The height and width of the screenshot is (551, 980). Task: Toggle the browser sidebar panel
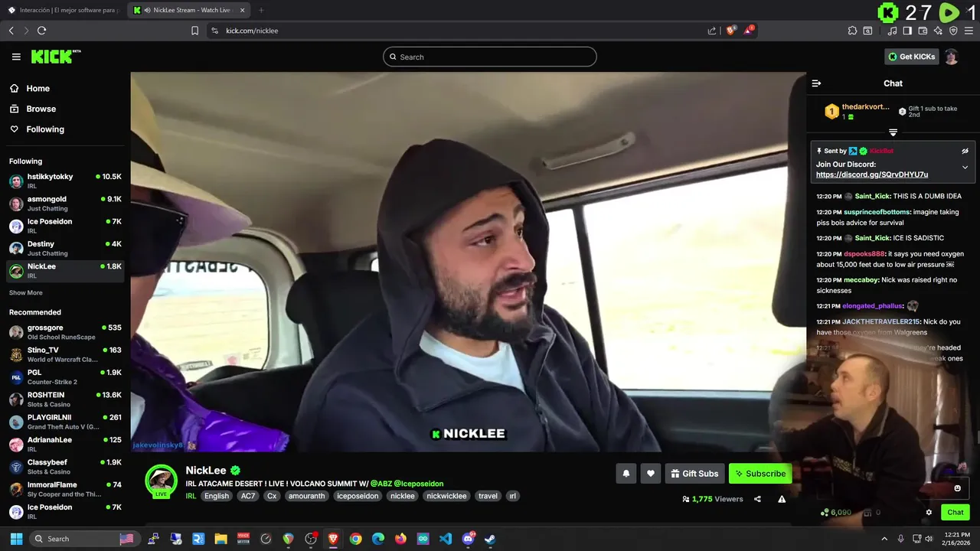tap(907, 31)
